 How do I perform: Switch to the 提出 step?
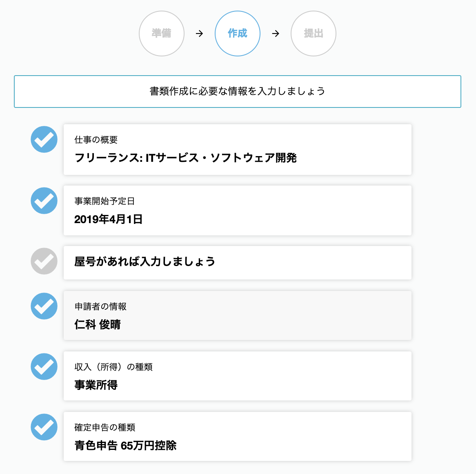click(x=313, y=34)
